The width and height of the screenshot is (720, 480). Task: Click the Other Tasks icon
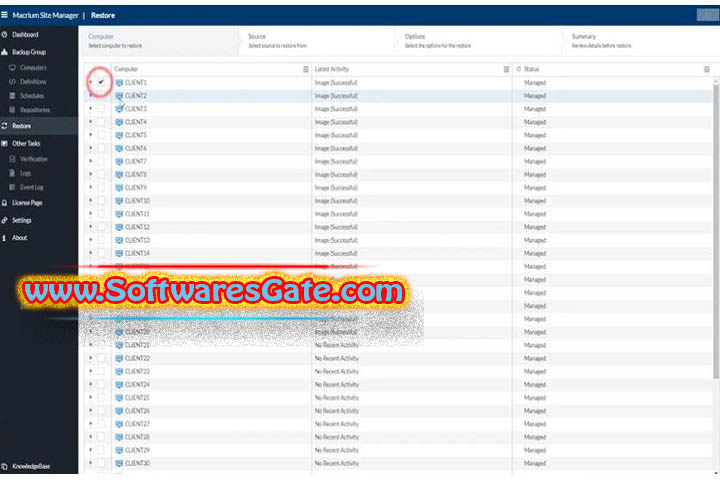[x=4, y=143]
